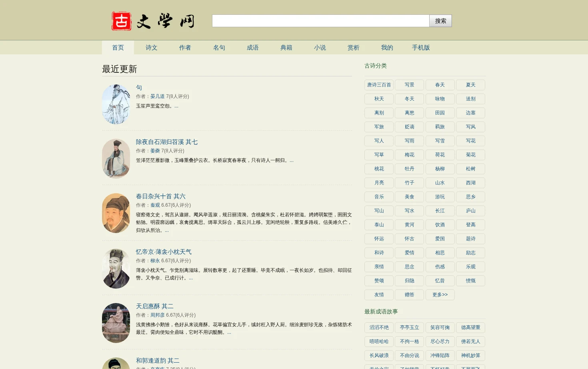The width and height of the screenshot is (588, 369).
Task: Open idiom story 亭亭玉立
Action: tap(409, 327)
